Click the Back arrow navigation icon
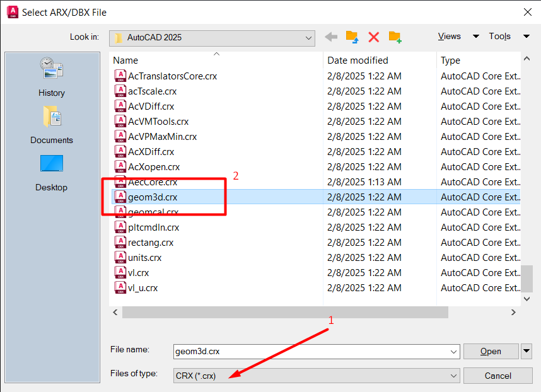The width and height of the screenshot is (541, 392). point(331,37)
